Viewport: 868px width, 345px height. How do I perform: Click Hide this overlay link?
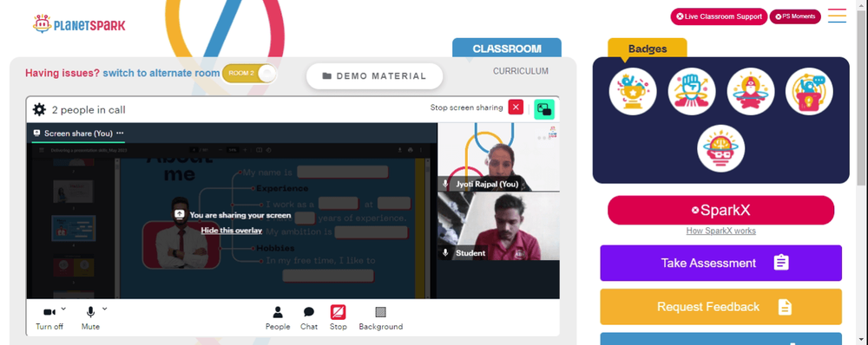point(232,231)
